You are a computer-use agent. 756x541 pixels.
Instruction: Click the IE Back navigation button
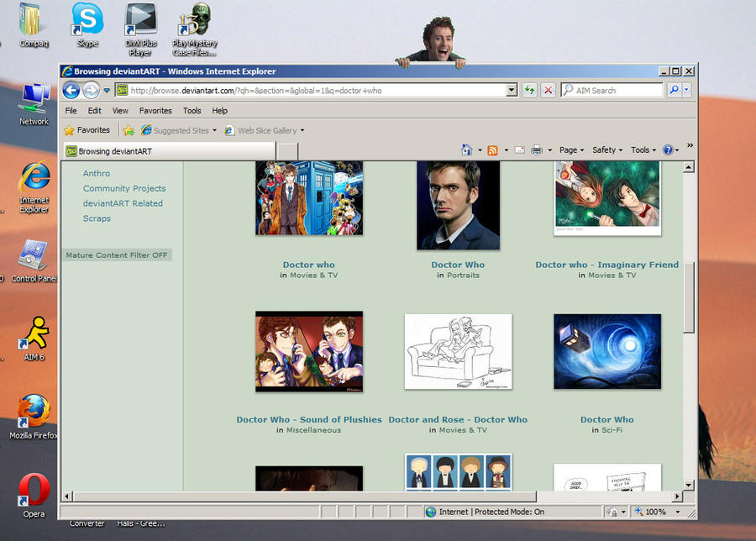(71, 90)
